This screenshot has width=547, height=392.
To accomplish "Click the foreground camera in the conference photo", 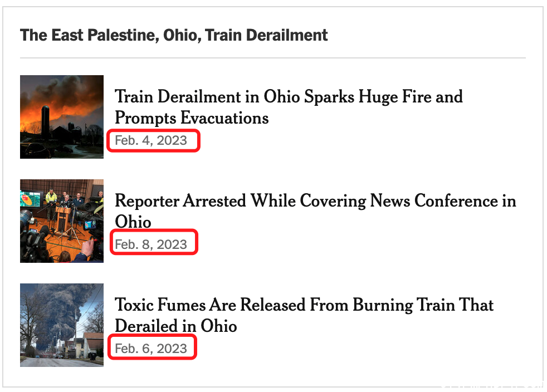I will (33, 241).
